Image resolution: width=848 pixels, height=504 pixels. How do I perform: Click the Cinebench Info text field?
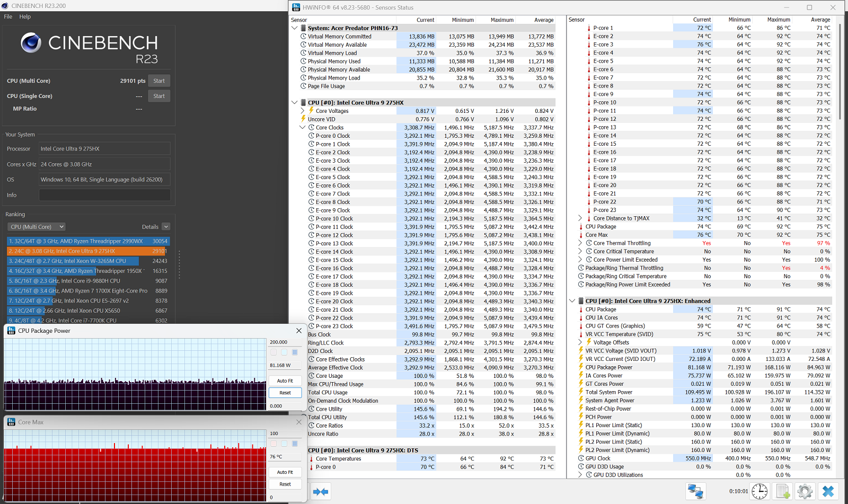104,195
